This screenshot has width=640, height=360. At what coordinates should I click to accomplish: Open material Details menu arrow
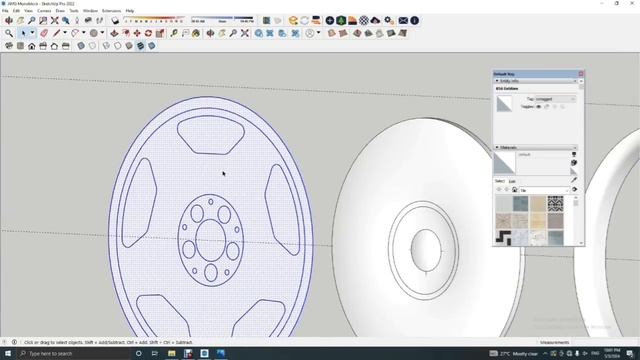[x=575, y=189]
